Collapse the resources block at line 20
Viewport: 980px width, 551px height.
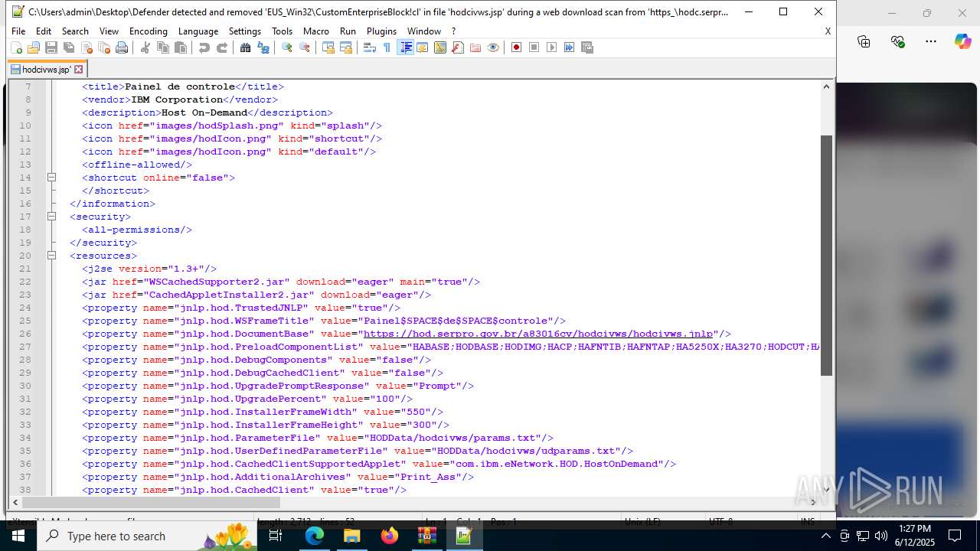click(51, 256)
